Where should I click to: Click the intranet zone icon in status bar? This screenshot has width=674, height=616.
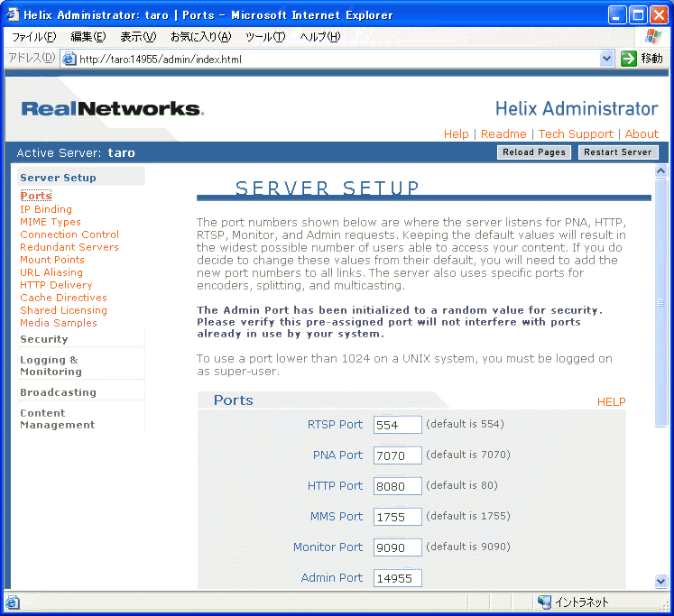coord(544,602)
